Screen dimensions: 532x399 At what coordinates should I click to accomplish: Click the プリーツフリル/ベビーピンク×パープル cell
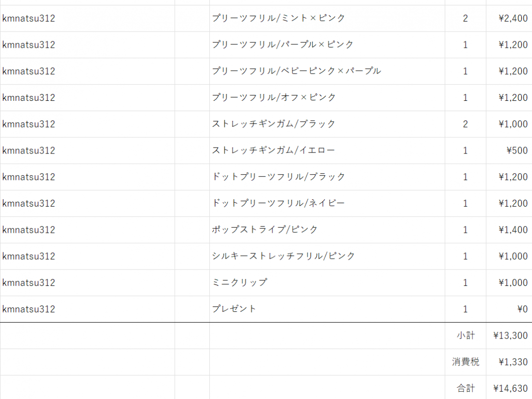pyautogui.click(x=296, y=71)
